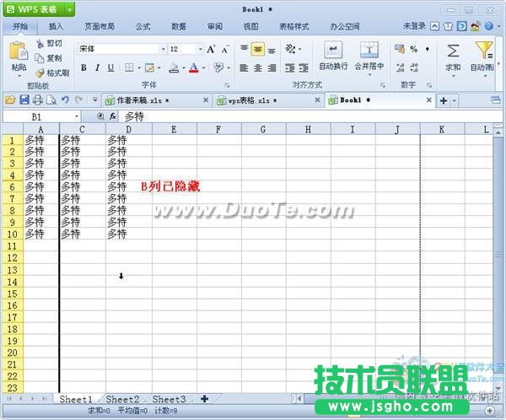Image resolution: width=506 pixels, height=420 pixels.
Task: Open the font name 宋体 dropdown
Action: (x=164, y=49)
